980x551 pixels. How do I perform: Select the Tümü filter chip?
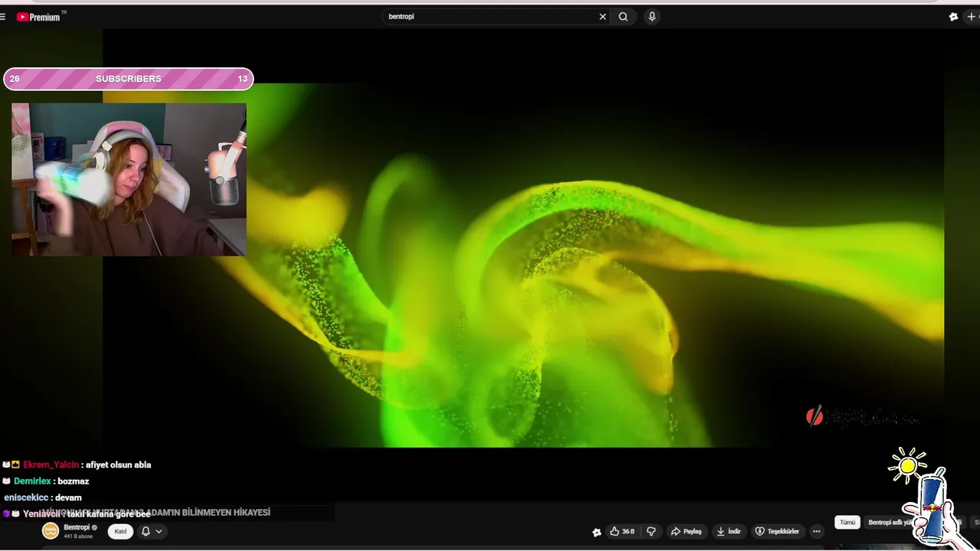coord(848,523)
